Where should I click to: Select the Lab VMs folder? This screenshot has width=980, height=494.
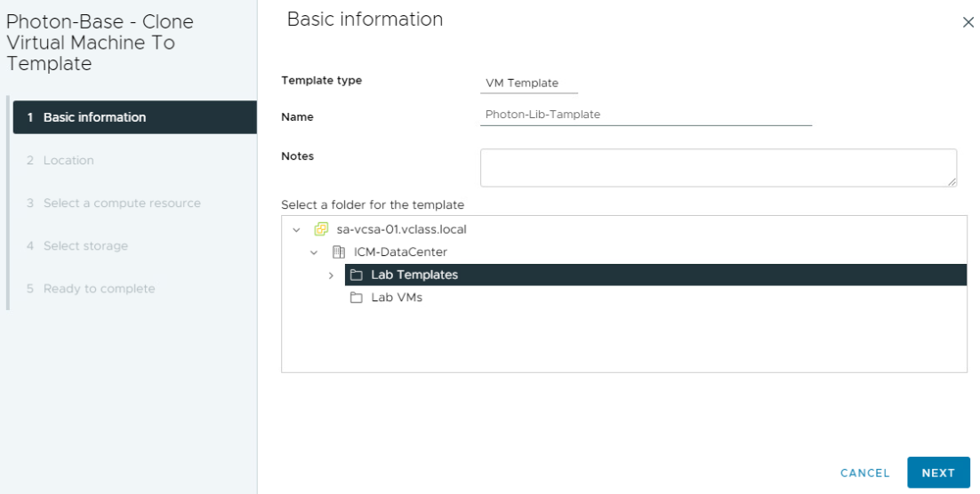[397, 298]
